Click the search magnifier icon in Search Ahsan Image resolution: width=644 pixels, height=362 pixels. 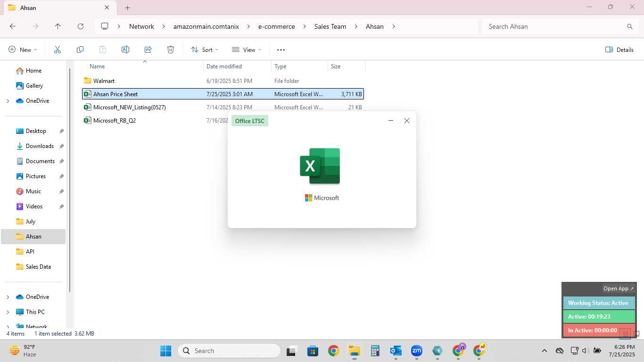pyautogui.click(x=630, y=26)
